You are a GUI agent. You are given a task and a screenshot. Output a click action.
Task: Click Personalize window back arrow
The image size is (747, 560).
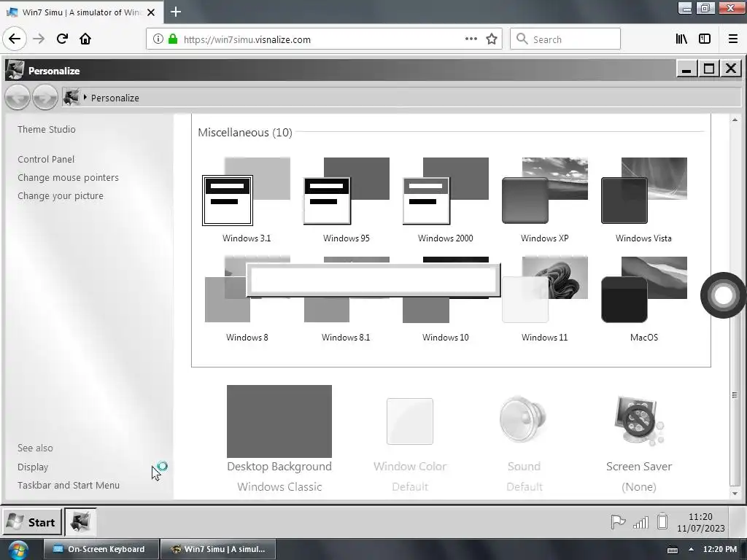point(18,98)
